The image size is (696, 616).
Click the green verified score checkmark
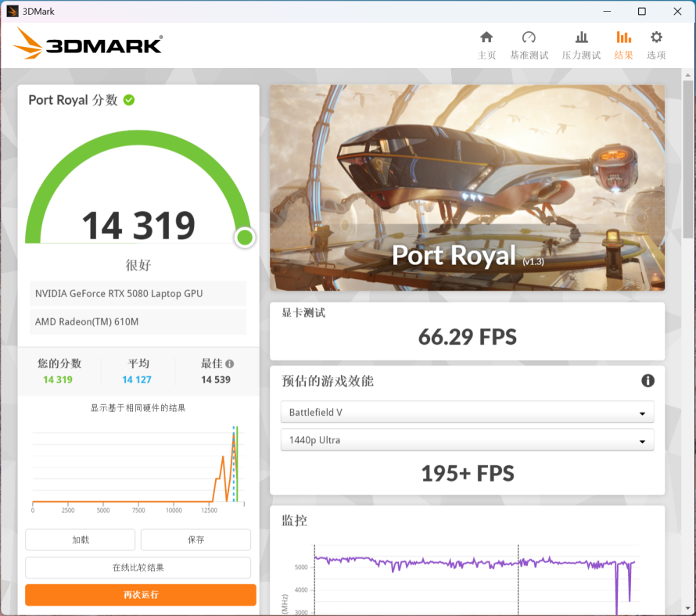tap(129, 100)
